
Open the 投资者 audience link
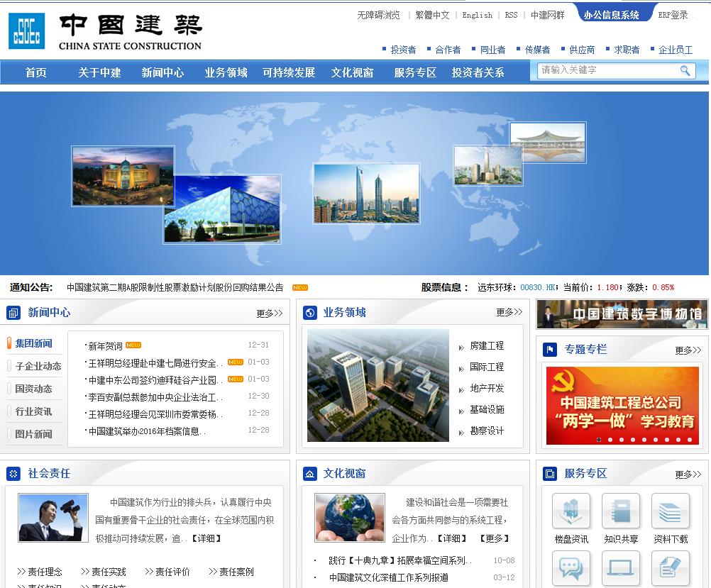click(403, 50)
